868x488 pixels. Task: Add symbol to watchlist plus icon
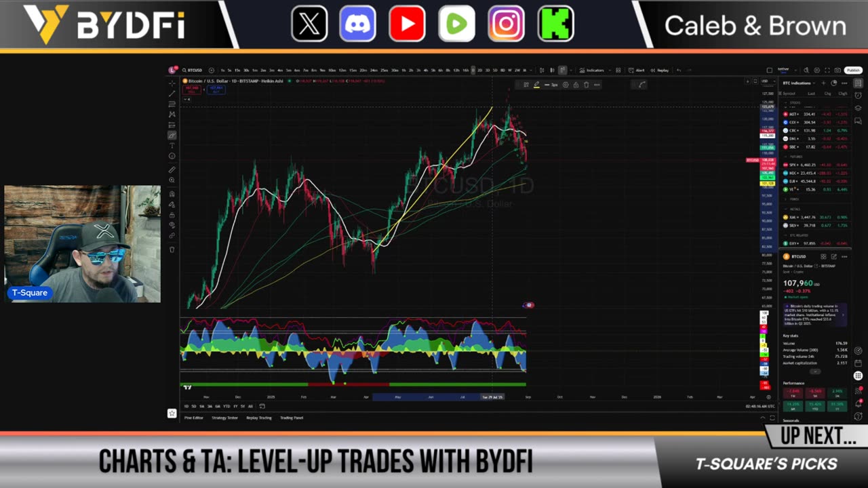point(823,83)
